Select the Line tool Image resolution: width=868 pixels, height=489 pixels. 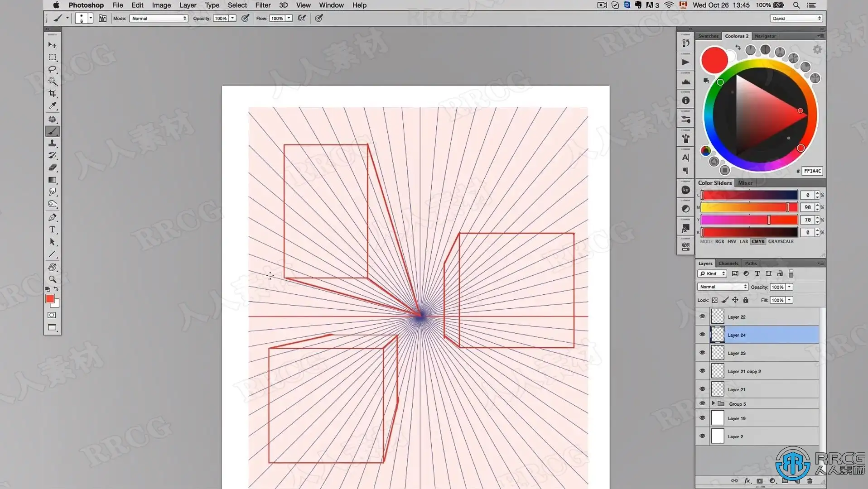click(53, 254)
